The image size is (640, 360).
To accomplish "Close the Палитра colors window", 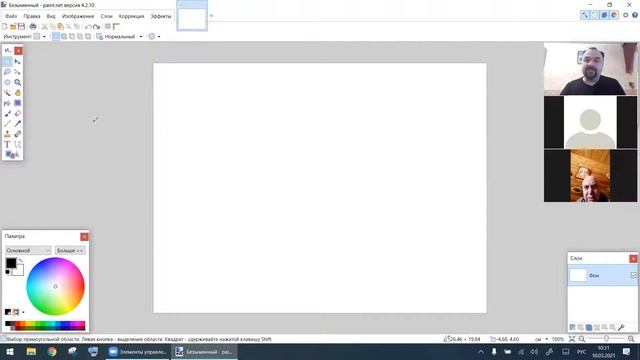I will point(84,237).
